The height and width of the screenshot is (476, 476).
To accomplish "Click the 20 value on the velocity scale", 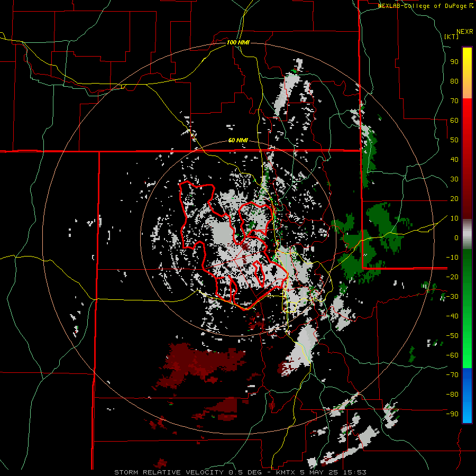I will coord(454,198).
